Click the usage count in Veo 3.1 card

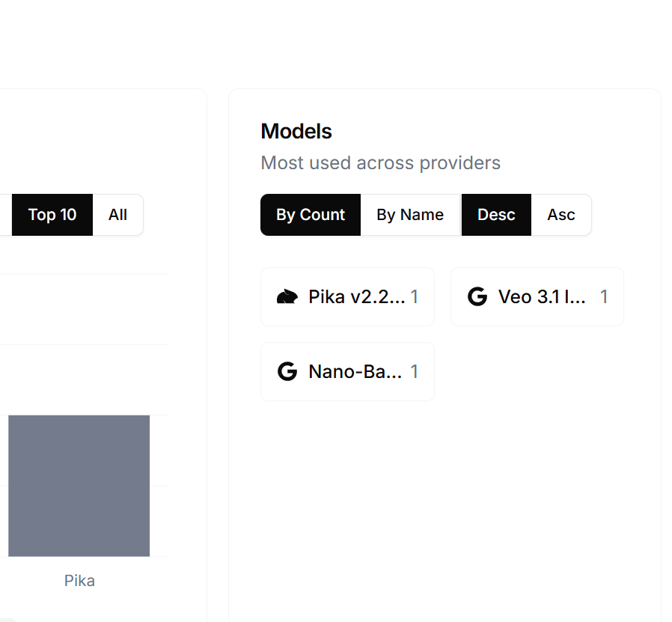(604, 296)
